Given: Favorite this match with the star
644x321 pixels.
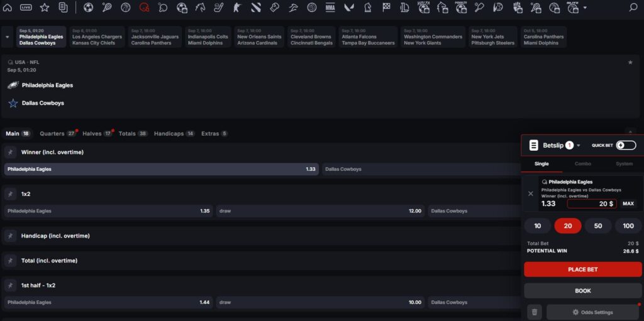Looking at the screenshot, I should tap(630, 62).
